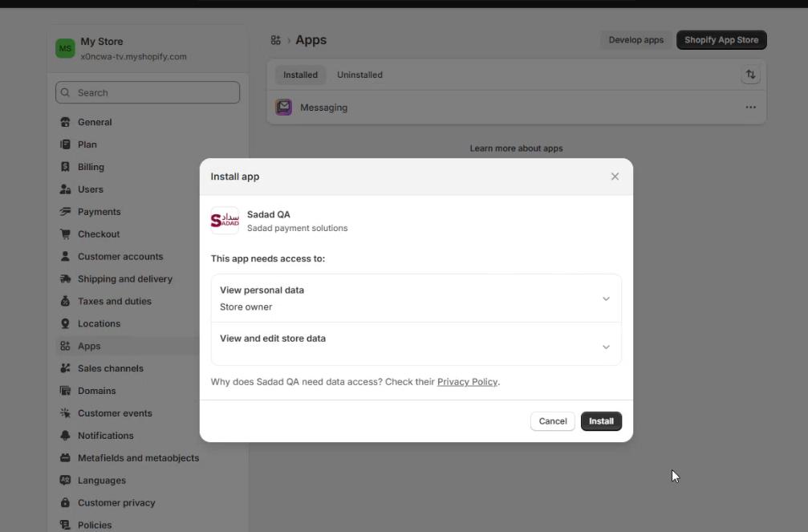Click the Messaging app icon
Image resolution: width=808 pixels, height=532 pixels.
tap(284, 108)
